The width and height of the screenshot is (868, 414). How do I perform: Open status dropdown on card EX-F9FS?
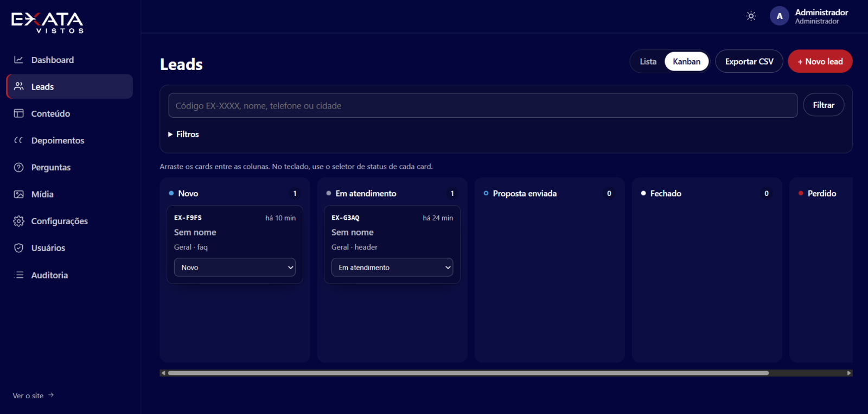pyautogui.click(x=235, y=267)
